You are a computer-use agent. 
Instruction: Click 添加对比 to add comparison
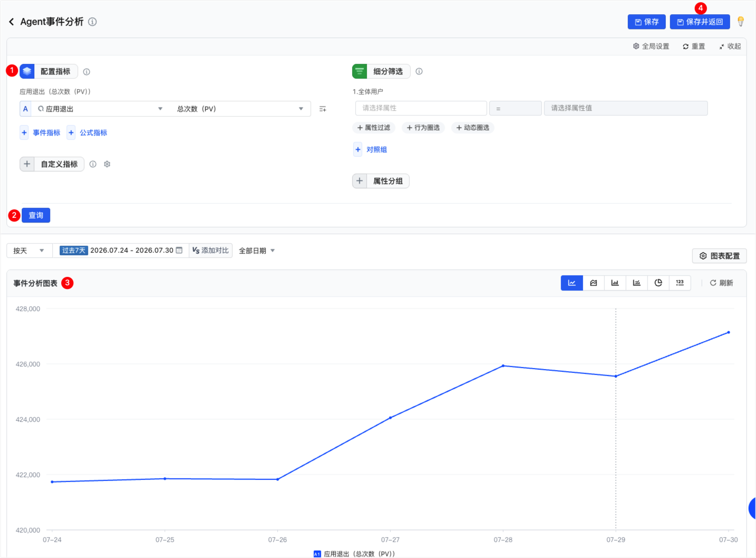(x=210, y=250)
